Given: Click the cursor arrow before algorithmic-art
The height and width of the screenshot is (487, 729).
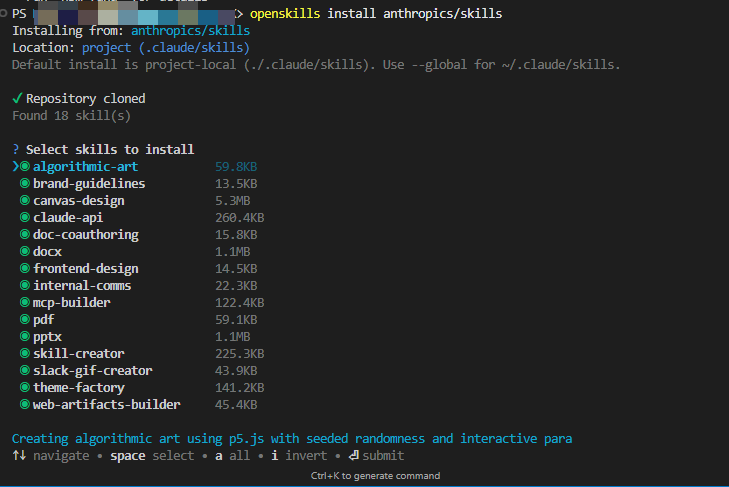Looking at the screenshot, I should [x=15, y=166].
